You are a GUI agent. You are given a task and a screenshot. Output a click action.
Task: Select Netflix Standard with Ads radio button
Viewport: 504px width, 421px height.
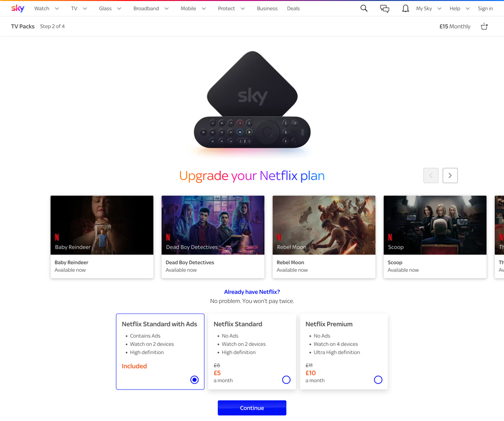(194, 380)
